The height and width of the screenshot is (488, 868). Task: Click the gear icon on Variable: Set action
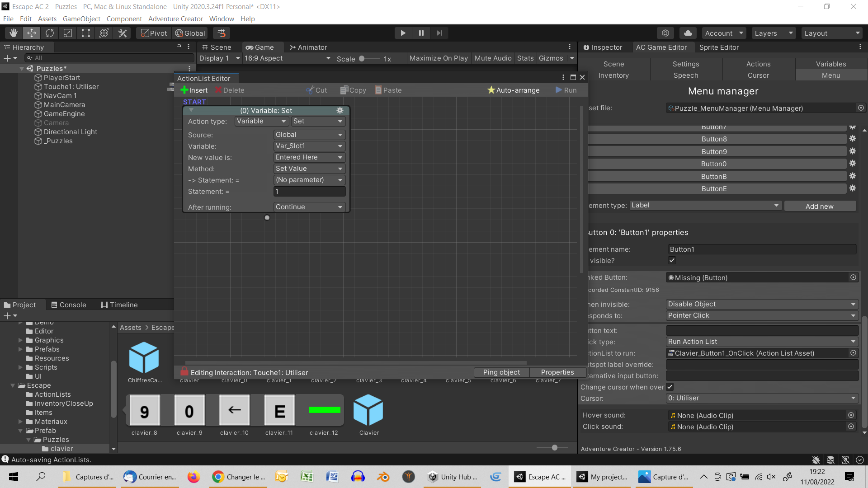point(340,111)
